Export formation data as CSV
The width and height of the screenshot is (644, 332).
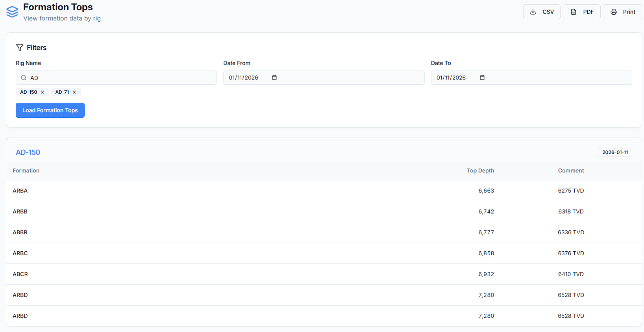pyautogui.click(x=541, y=12)
